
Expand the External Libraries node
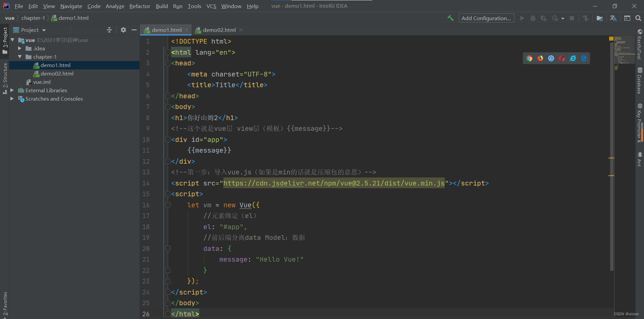click(12, 90)
